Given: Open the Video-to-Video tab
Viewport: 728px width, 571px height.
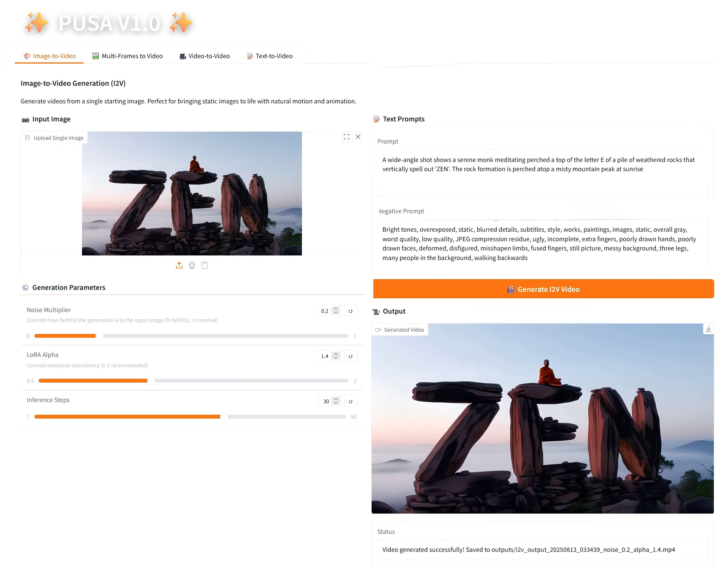Looking at the screenshot, I should [x=205, y=56].
